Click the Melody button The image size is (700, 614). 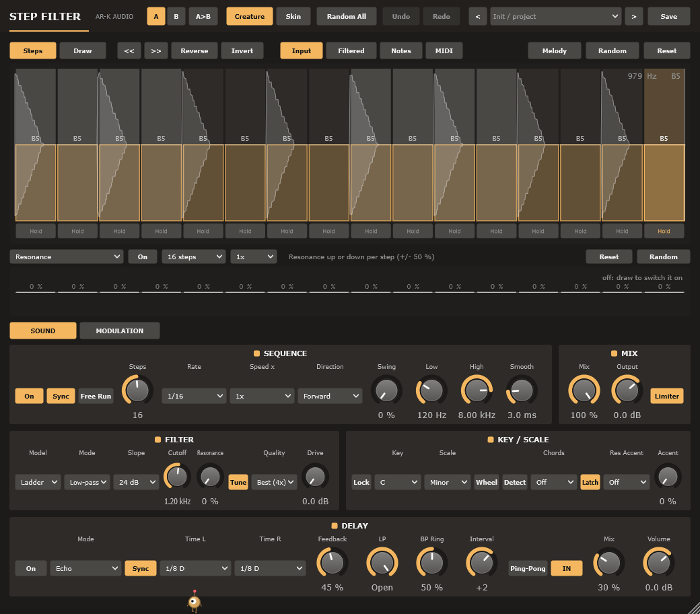tap(555, 51)
